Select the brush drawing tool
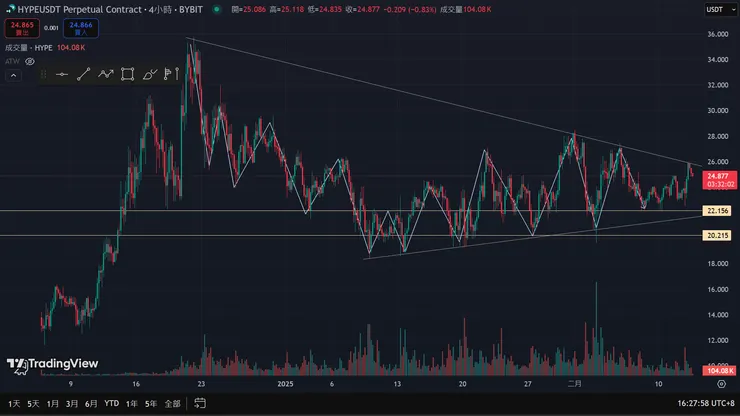This screenshot has height=416, width=740. pos(150,74)
